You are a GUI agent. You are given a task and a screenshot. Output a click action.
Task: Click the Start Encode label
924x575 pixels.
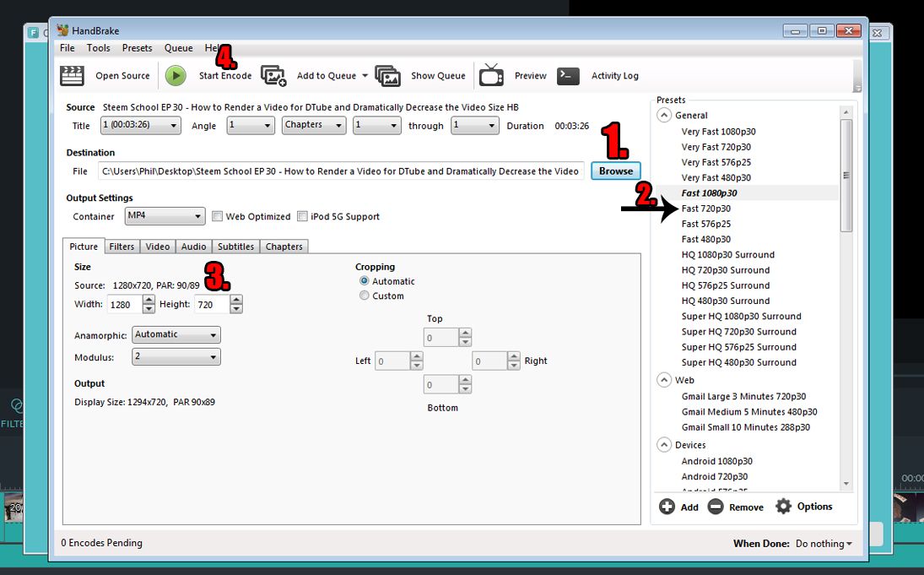[225, 75]
